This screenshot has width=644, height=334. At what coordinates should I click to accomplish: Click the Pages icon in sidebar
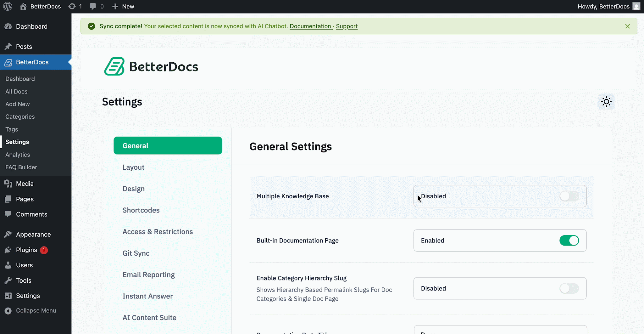pyautogui.click(x=8, y=199)
